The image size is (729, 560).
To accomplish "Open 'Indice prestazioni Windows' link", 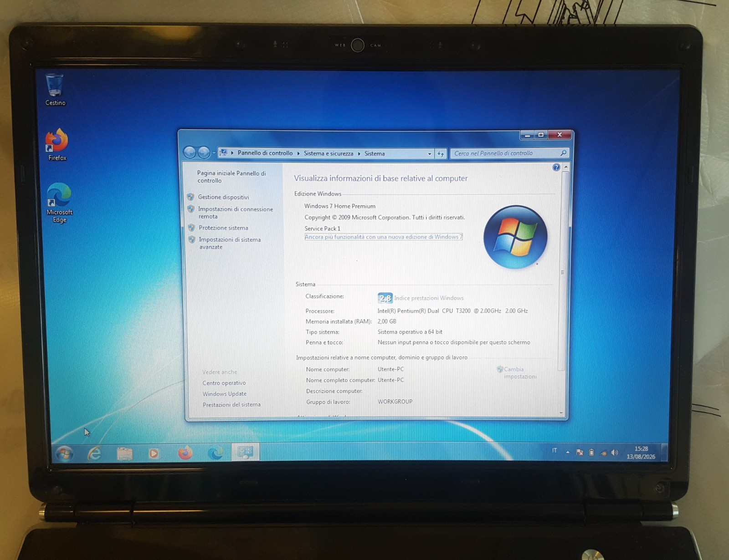I will (429, 298).
